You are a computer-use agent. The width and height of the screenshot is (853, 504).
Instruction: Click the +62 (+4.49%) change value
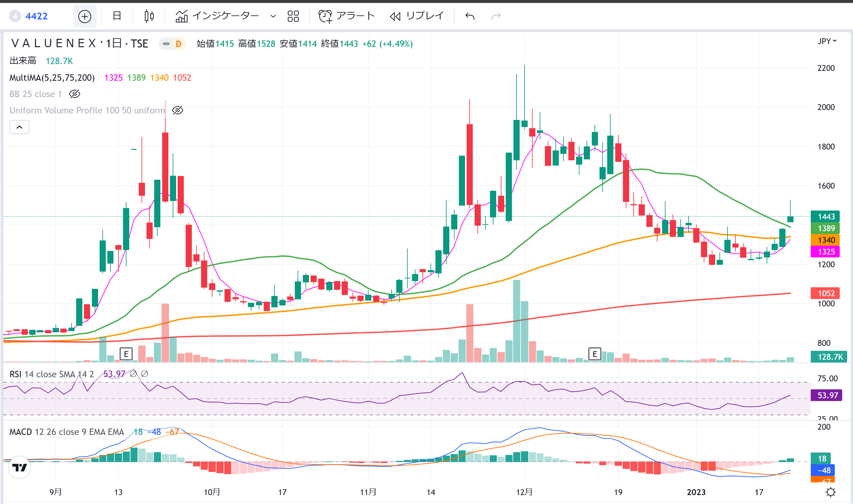387,44
